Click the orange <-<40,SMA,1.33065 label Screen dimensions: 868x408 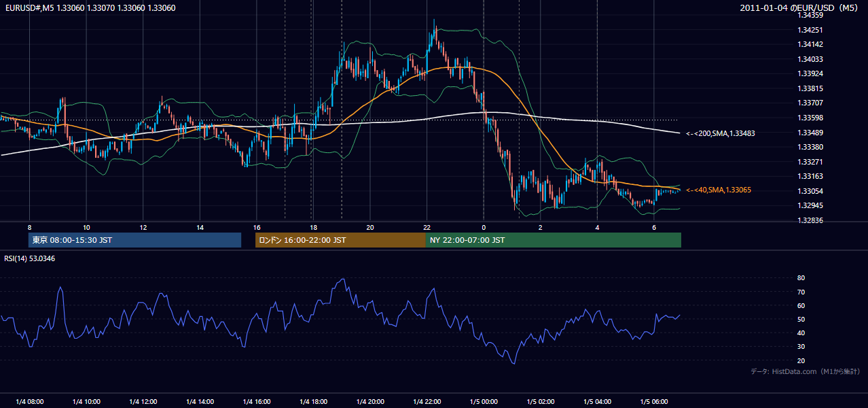(x=719, y=190)
